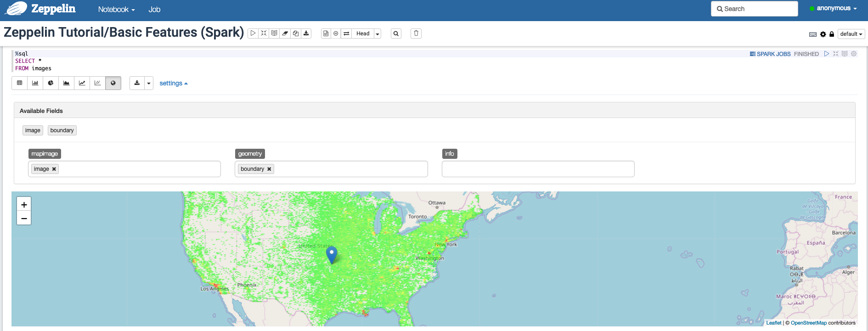Screen dimensions: 868x331
Task: Move the note to trash
Action: tap(416, 34)
